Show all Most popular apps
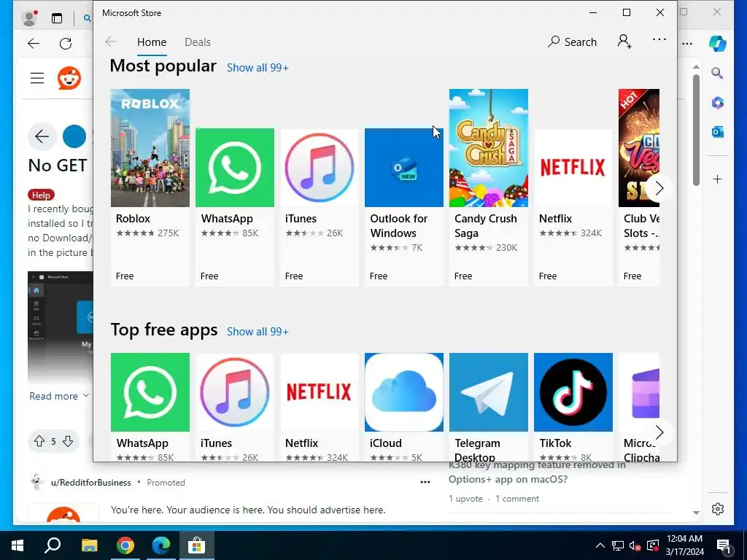The height and width of the screenshot is (560, 747). tap(258, 68)
